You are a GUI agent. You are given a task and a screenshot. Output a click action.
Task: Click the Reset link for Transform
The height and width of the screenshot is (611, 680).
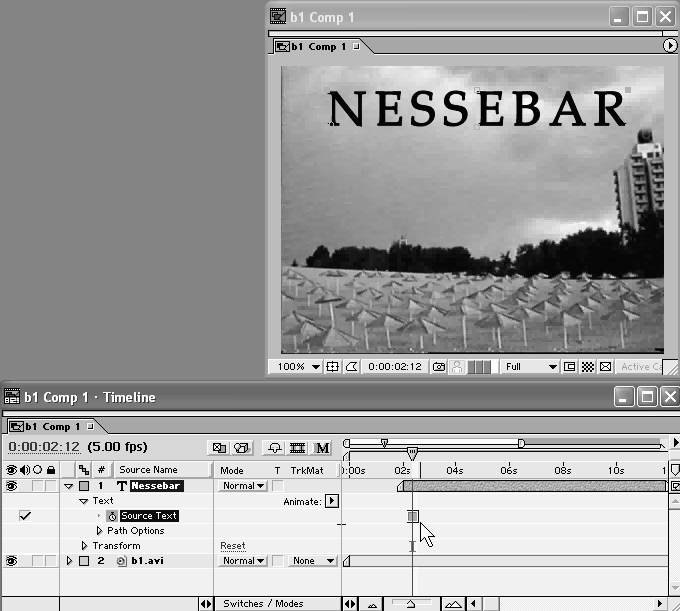[232, 546]
